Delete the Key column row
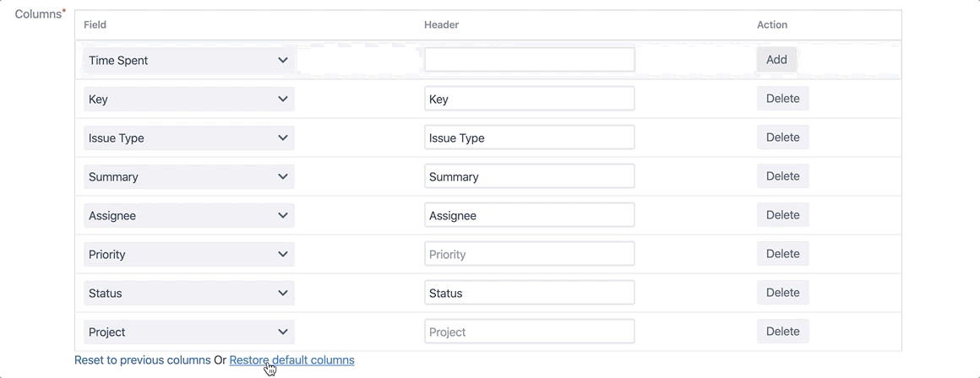Viewport: 980px width, 378px height. pos(782,99)
